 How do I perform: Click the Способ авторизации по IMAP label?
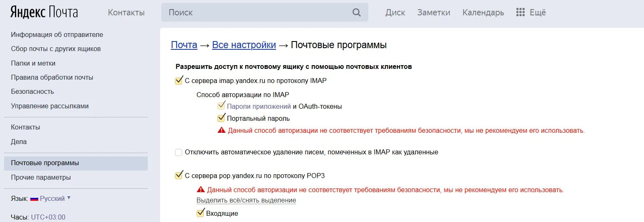[243, 95]
